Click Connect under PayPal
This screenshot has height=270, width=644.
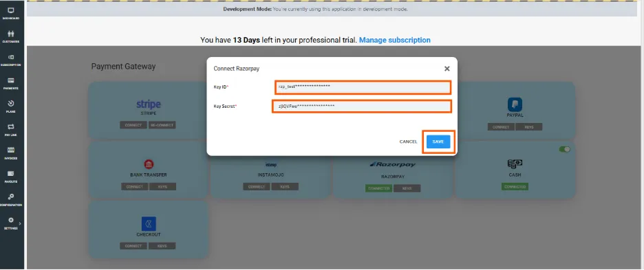click(501, 127)
